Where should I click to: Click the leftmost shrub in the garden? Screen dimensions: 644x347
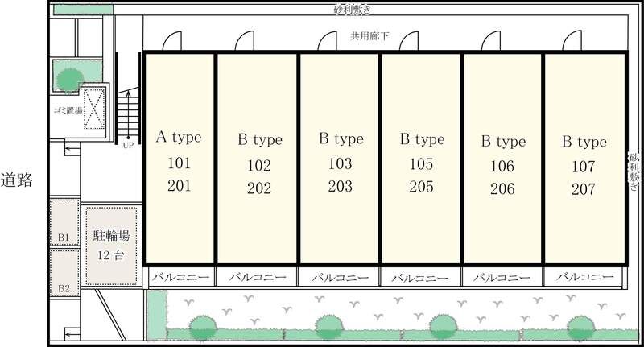click(203, 328)
